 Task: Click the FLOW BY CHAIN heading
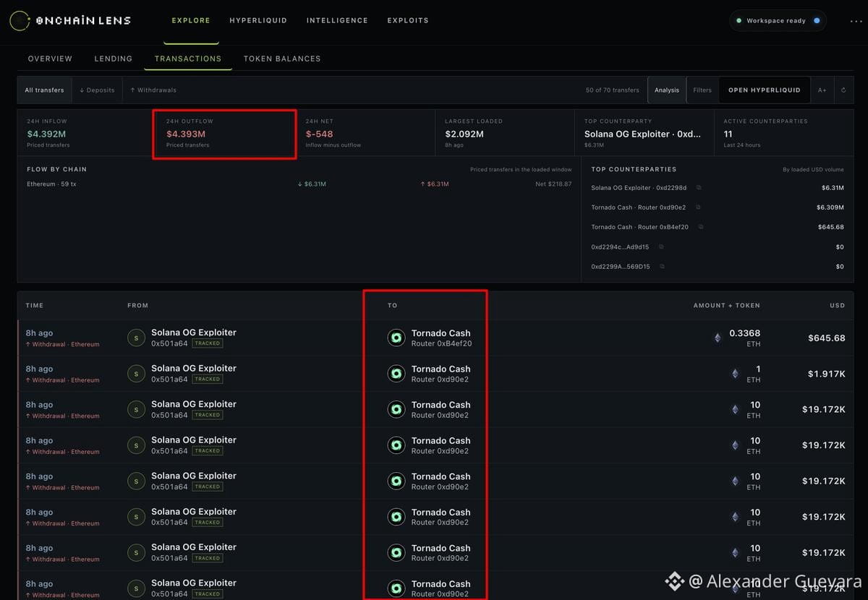[x=56, y=169]
